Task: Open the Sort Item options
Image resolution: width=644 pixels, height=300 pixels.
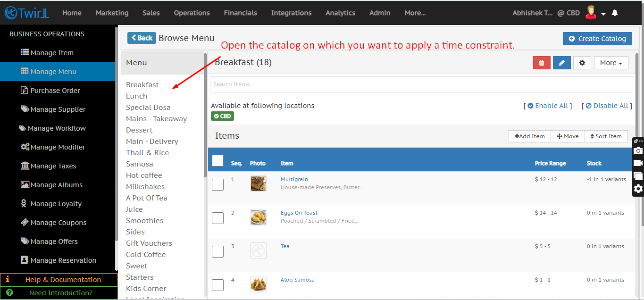Action: [606, 136]
